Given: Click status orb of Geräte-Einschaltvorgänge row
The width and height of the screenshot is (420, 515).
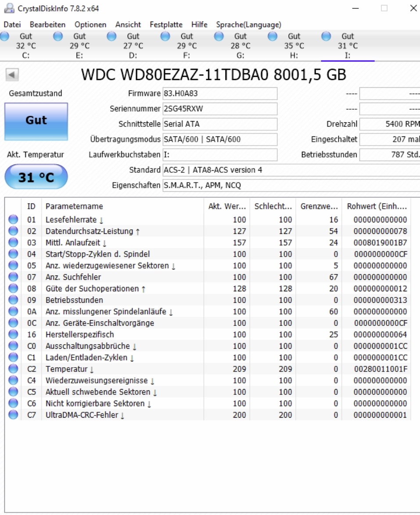Looking at the screenshot, I should 13,322.
